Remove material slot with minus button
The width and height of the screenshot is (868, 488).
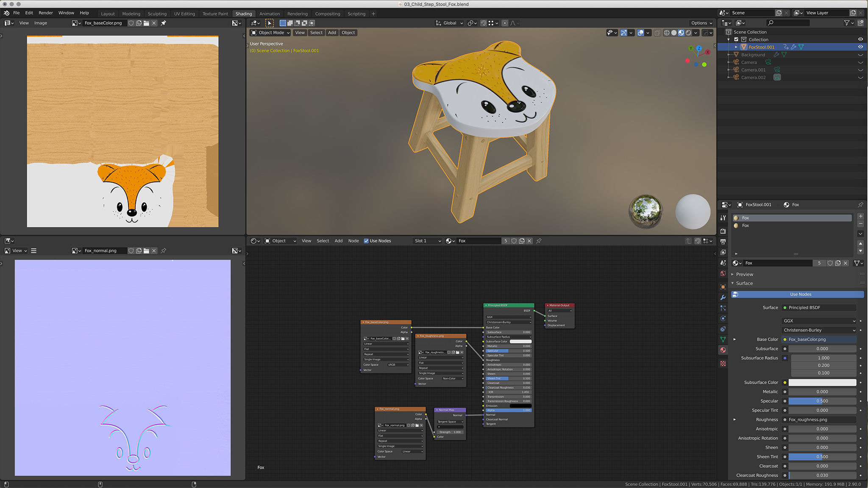coord(860,223)
